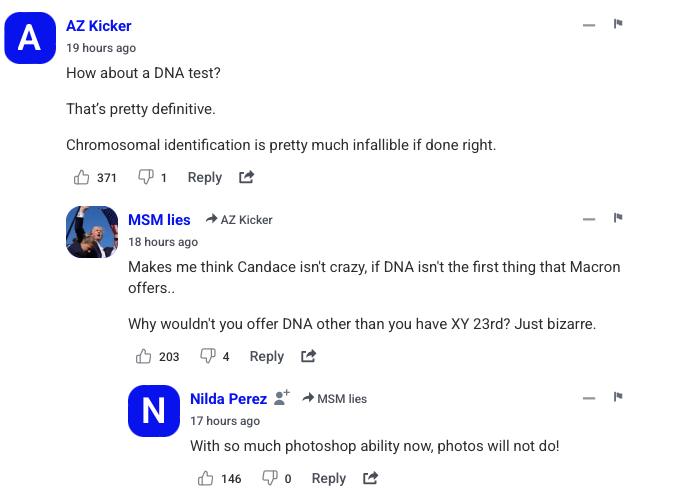
Task: Reply to AZ Kicker's comment
Action: pyautogui.click(x=204, y=177)
